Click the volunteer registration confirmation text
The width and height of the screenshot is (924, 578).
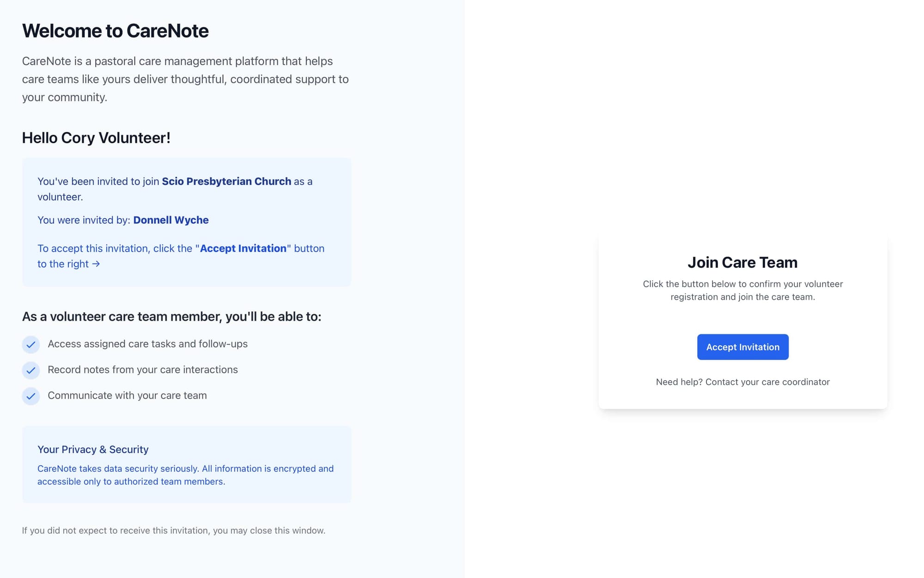point(742,290)
